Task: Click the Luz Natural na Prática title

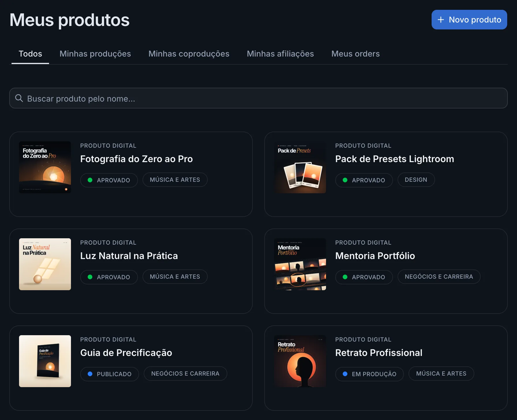Action: (129, 256)
